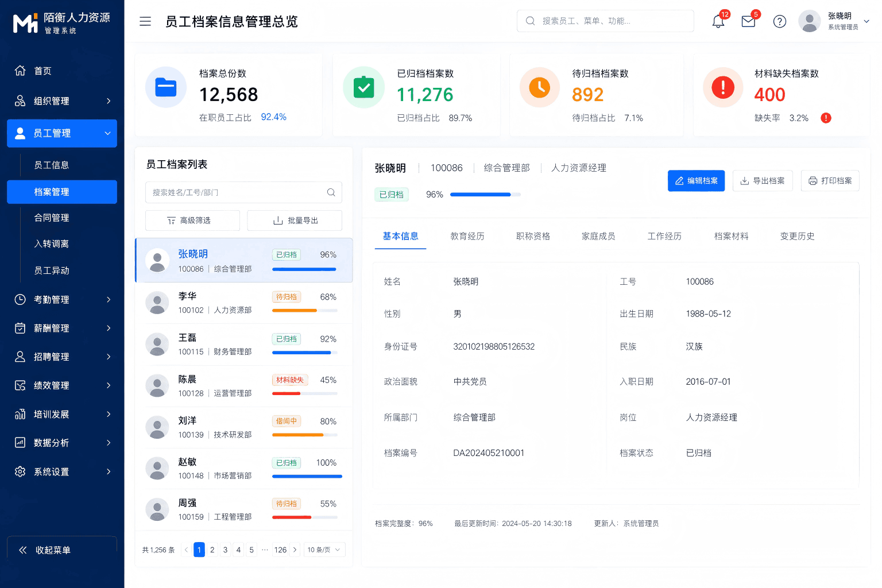Click the search magnifier in 员工档案列表
The image size is (882, 588).
tap(331, 192)
